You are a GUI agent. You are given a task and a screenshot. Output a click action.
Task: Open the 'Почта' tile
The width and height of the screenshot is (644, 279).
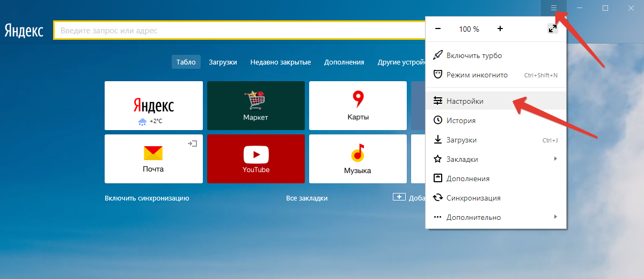153,159
